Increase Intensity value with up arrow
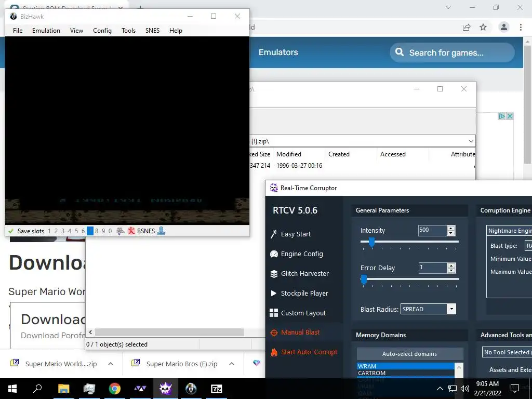The height and width of the screenshot is (399, 532). [451, 229]
